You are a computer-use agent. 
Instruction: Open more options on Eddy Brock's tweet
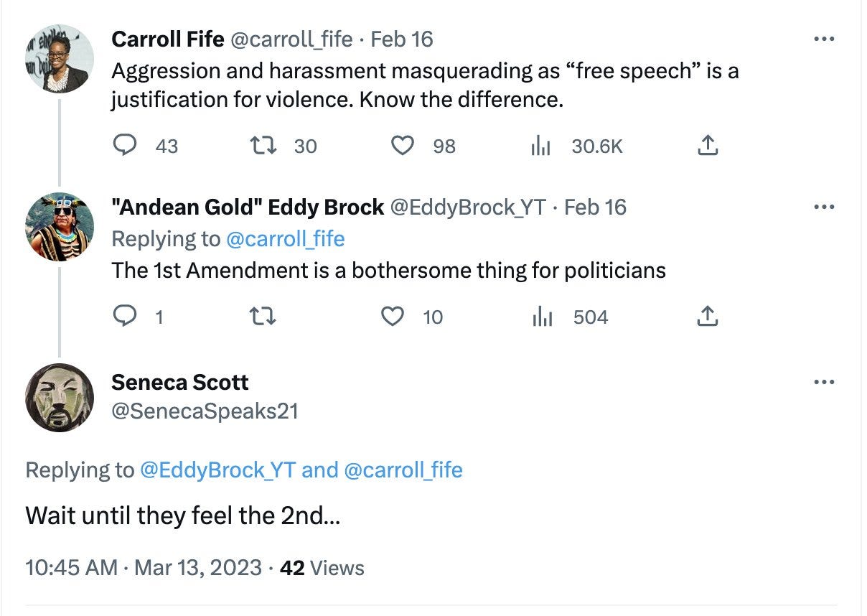click(x=825, y=207)
